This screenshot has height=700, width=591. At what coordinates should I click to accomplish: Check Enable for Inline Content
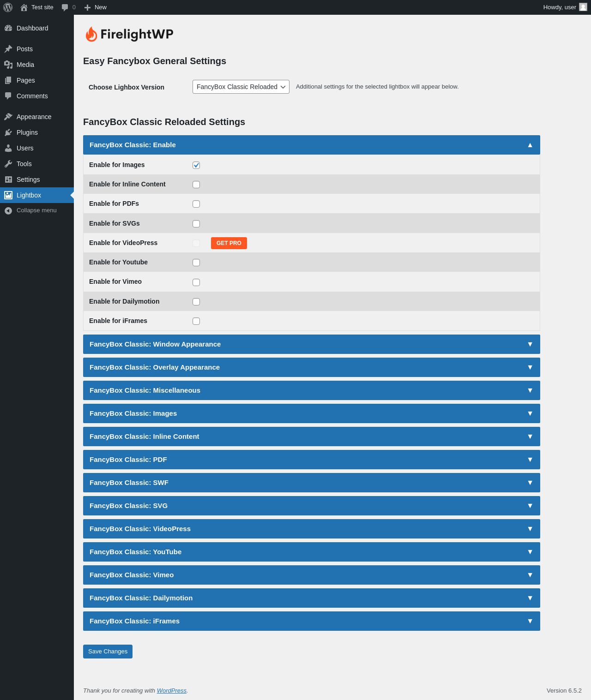point(196,185)
